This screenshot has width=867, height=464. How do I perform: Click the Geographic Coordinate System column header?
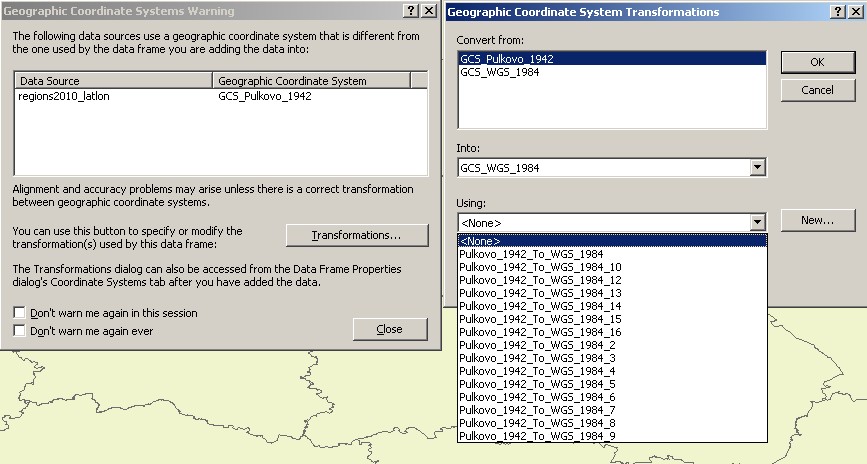pyautogui.click(x=312, y=81)
